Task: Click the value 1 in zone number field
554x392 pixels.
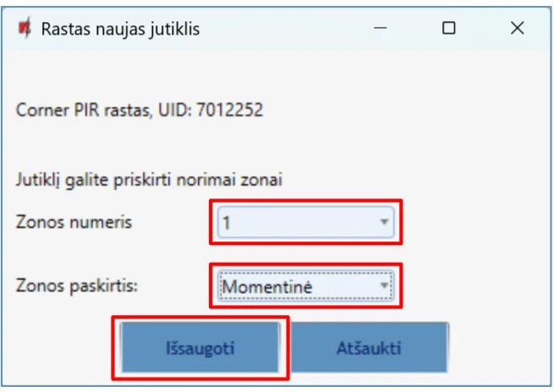Action: click(227, 224)
